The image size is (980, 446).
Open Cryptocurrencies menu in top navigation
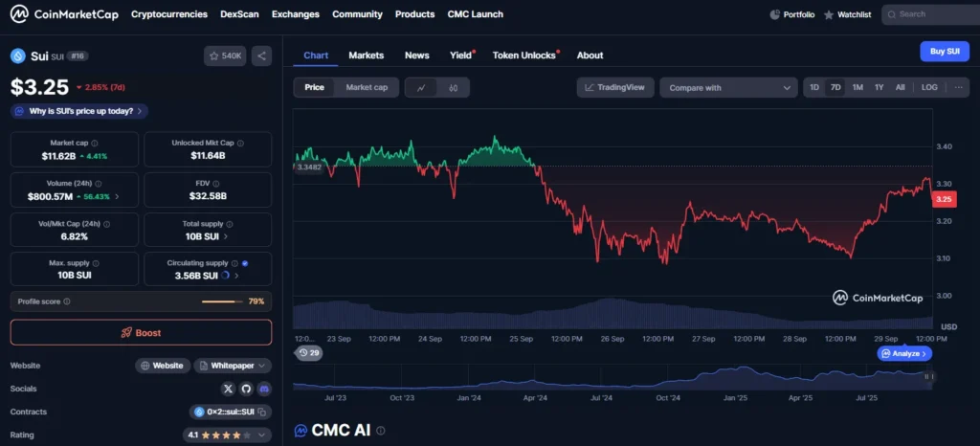(x=169, y=13)
